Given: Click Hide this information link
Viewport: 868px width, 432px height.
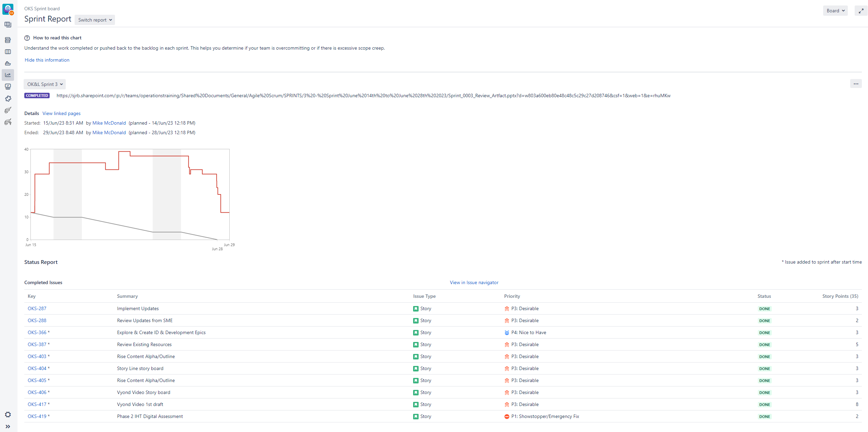Looking at the screenshot, I should click(47, 60).
